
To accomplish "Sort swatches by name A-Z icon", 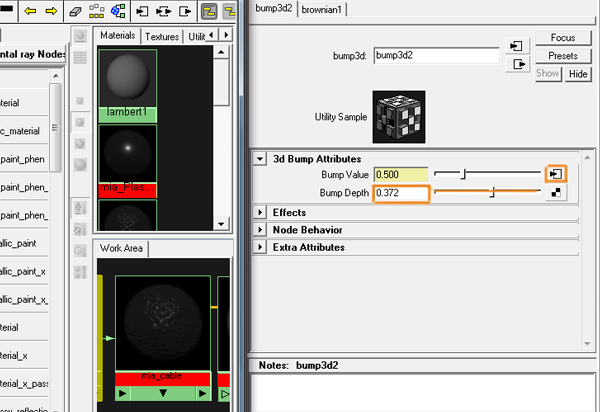I will 80,208.
